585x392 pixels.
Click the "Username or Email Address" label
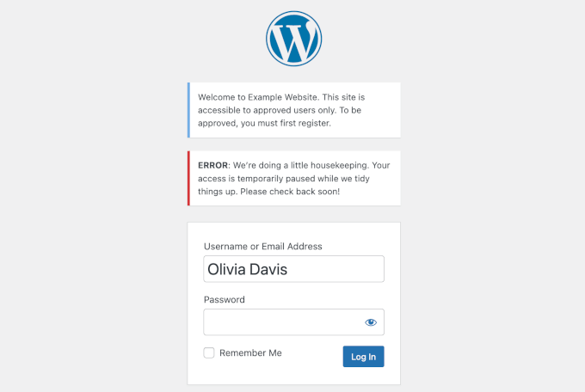click(262, 247)
